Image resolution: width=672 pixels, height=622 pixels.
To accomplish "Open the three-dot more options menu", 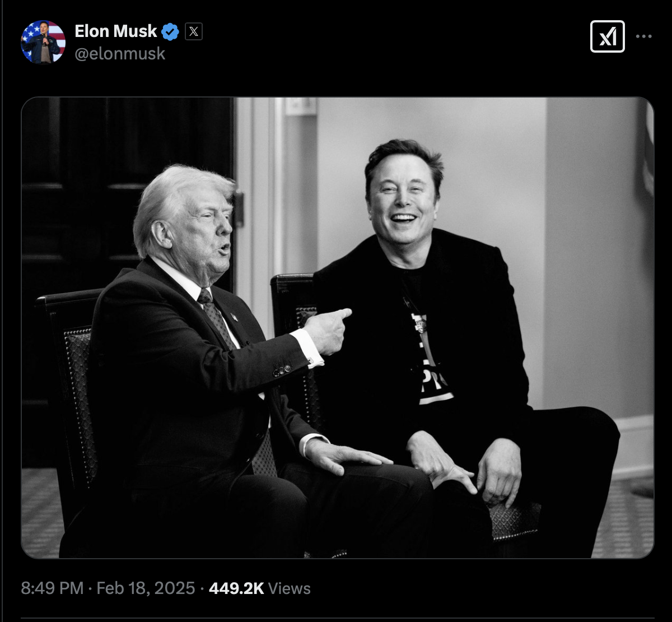I will [x=643, y=36].
